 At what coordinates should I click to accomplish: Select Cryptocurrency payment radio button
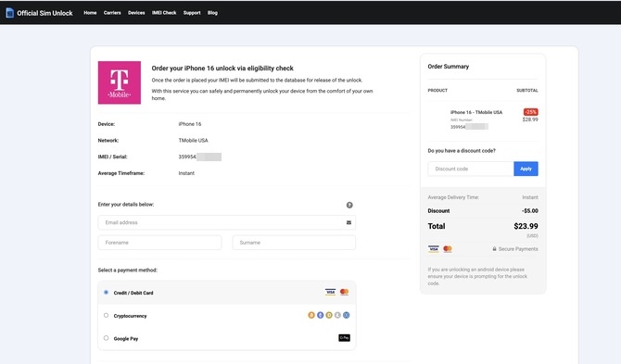[x=106, y=315]
